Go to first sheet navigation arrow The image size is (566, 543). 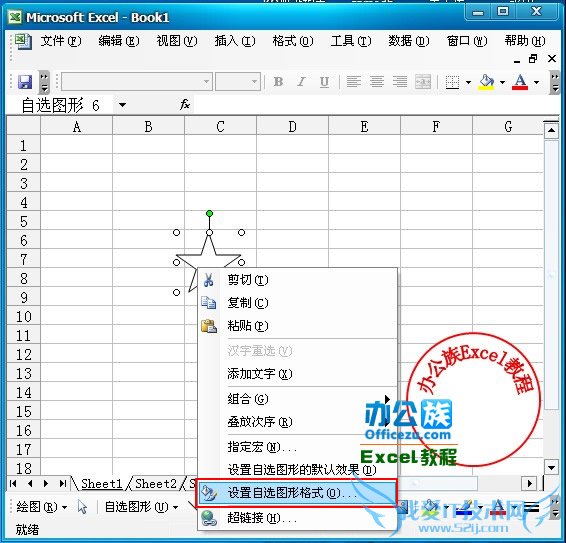tap(13, 483)
